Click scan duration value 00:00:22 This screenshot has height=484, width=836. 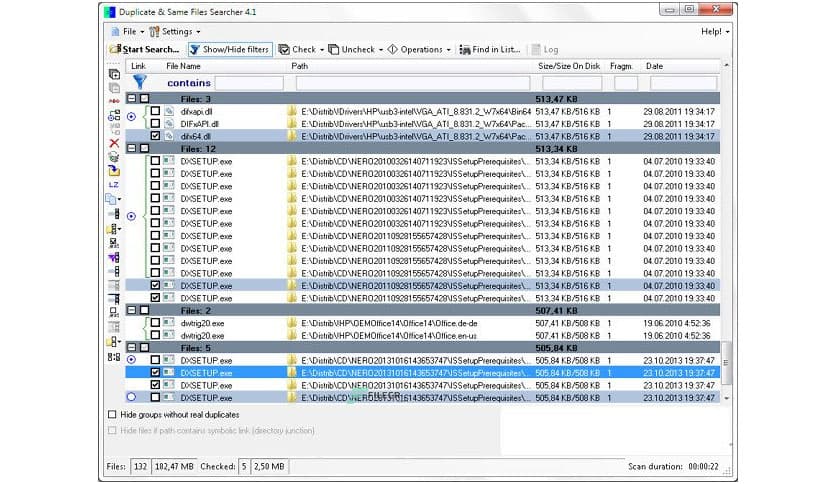pos(703,466)
